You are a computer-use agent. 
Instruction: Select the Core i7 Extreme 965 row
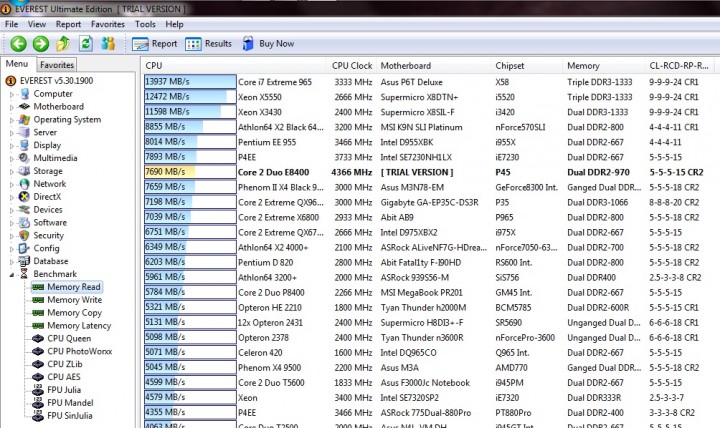click(x=431, y=82)
